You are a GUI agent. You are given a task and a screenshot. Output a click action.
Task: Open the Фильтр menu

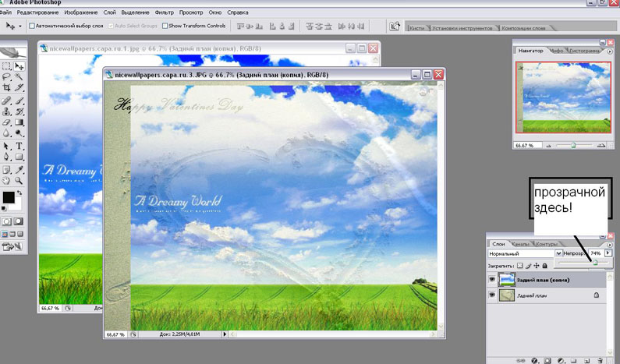click(x=165, y=12)
